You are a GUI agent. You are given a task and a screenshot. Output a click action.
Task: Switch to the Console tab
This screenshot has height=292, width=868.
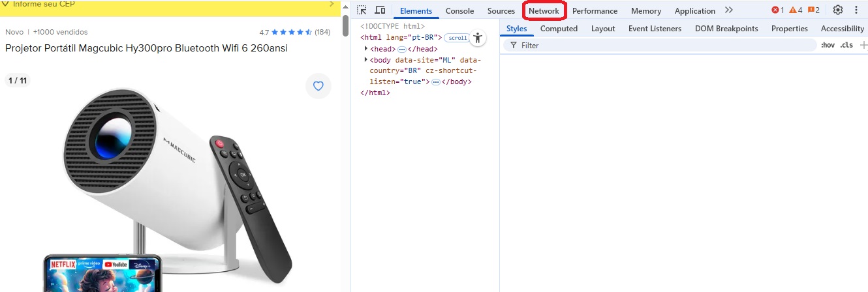coord(459,11)
